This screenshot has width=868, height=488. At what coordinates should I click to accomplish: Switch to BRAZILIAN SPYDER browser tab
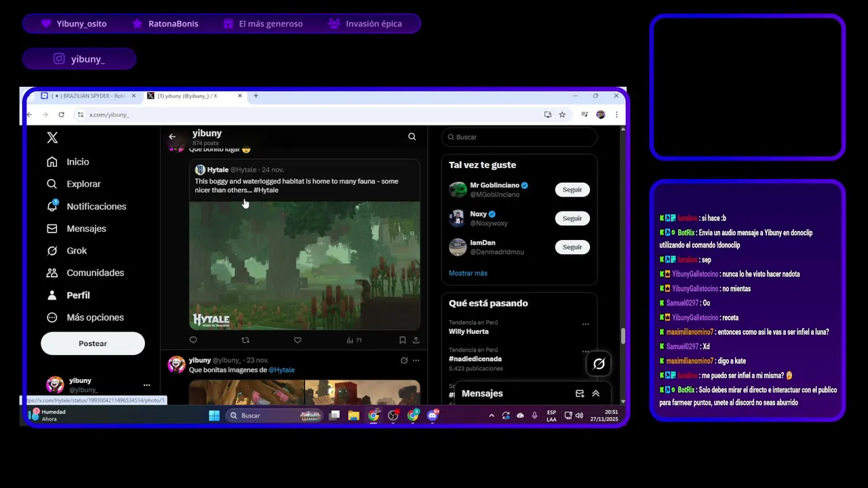point(89,96)
